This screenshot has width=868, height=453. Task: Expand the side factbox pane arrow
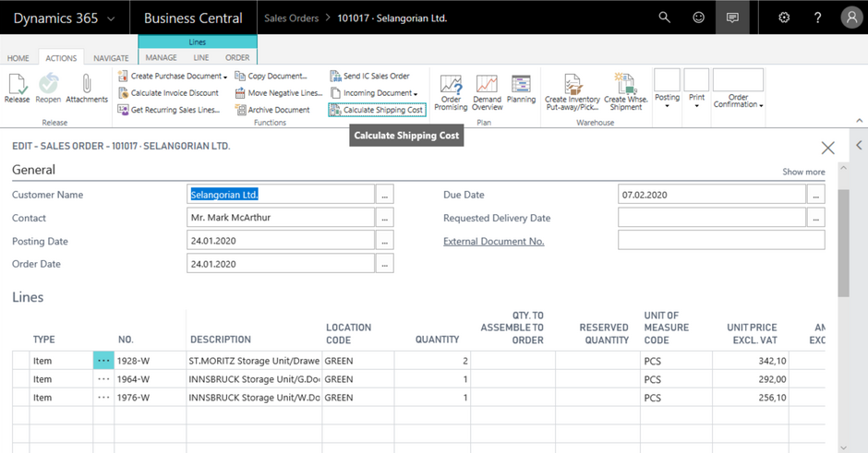pos(859,145)
